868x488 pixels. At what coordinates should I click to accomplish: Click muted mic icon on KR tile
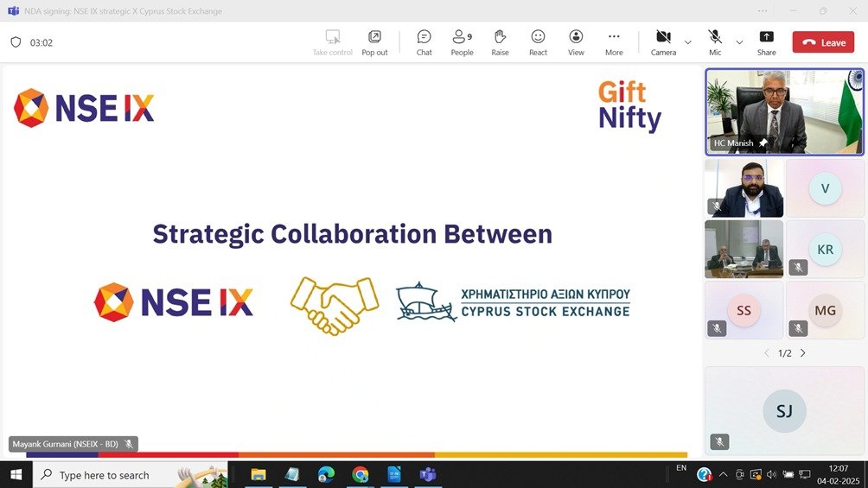(x=798, y=267)
